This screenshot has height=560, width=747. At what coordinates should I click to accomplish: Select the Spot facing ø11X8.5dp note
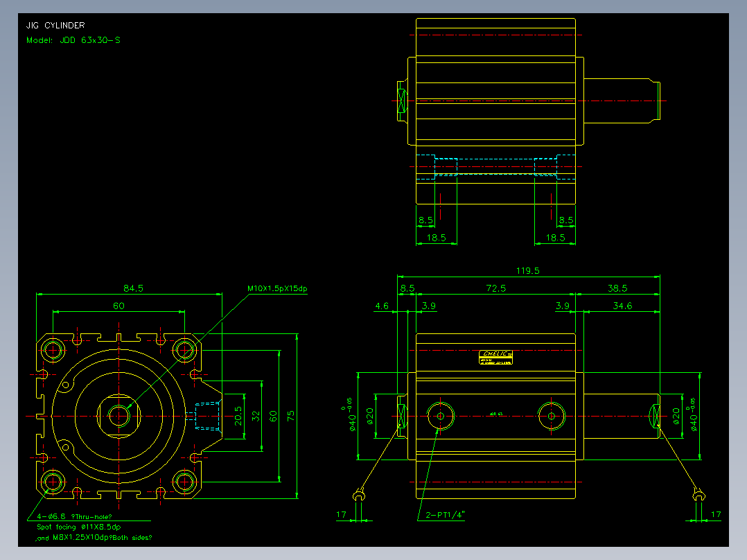[x=78, y=527]
